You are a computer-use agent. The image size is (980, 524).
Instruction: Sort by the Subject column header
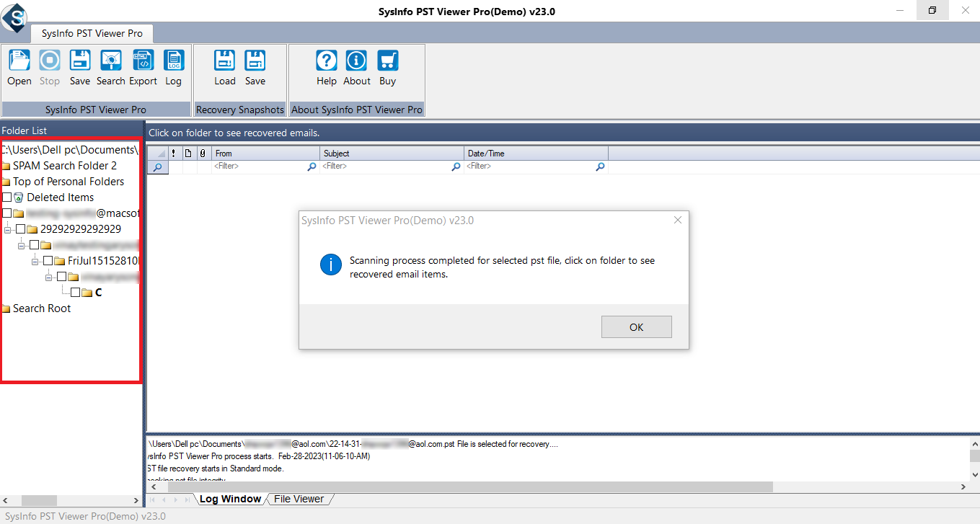click(x=392, y=153)
